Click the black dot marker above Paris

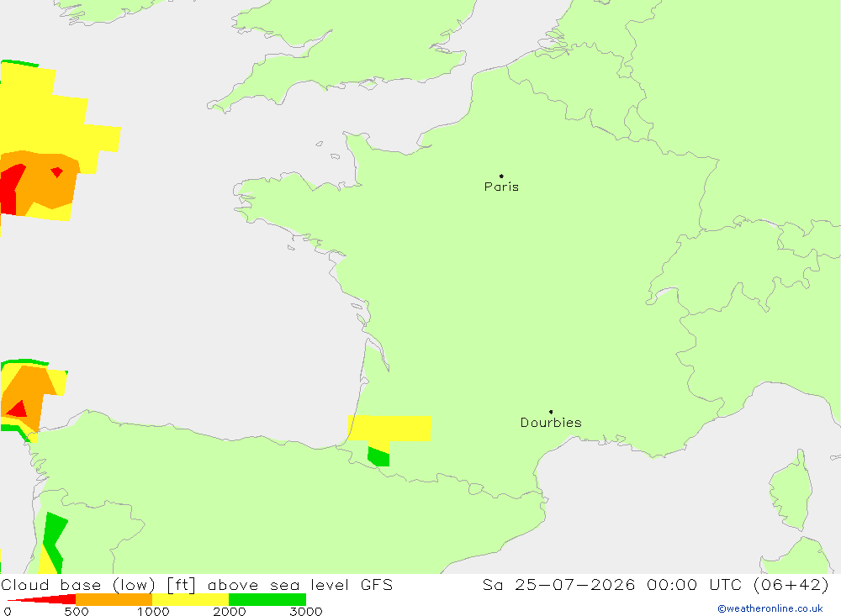501,176
